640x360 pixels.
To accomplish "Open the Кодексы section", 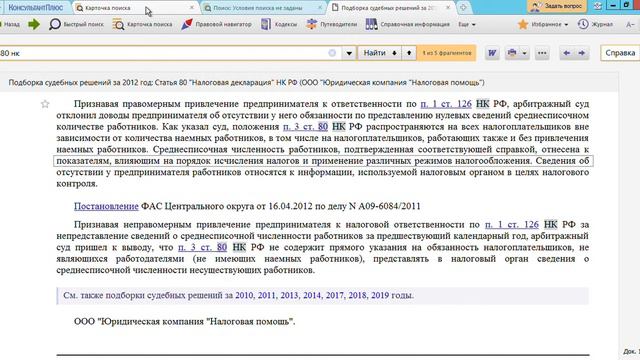I will pos(279,24).
